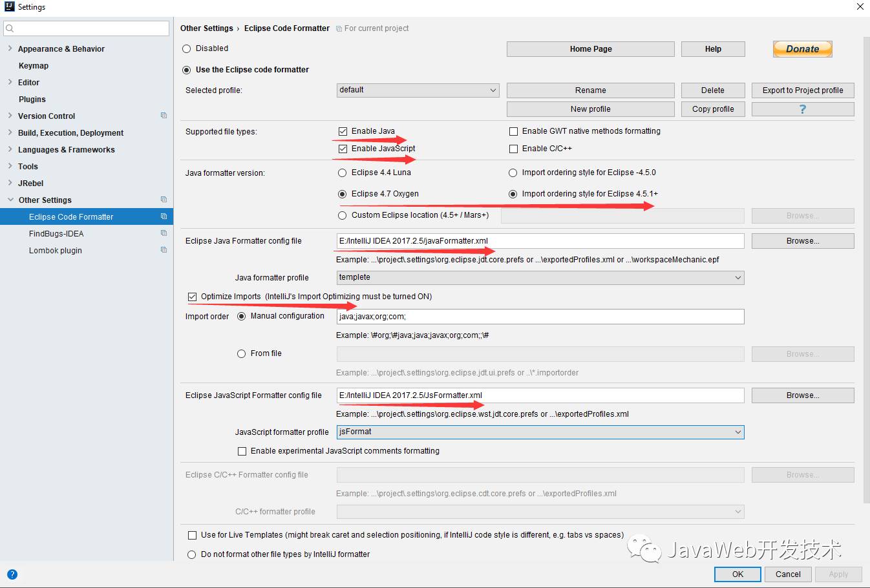Select From file import order radio
Image resolution: width=870 pixels, height=588 pixels.
click(x=242, y=353)
